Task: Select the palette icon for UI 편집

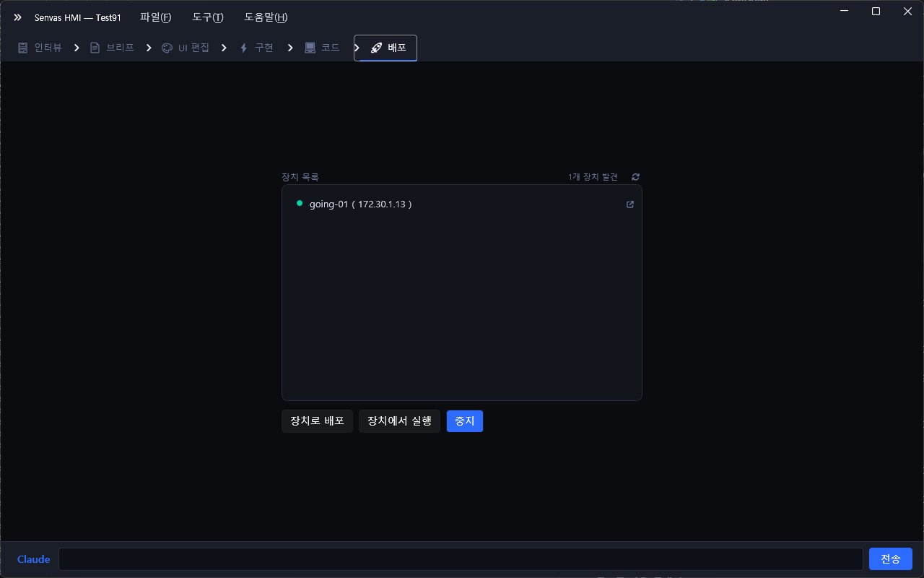Action: pyautogui.click(x=167, y=48)
